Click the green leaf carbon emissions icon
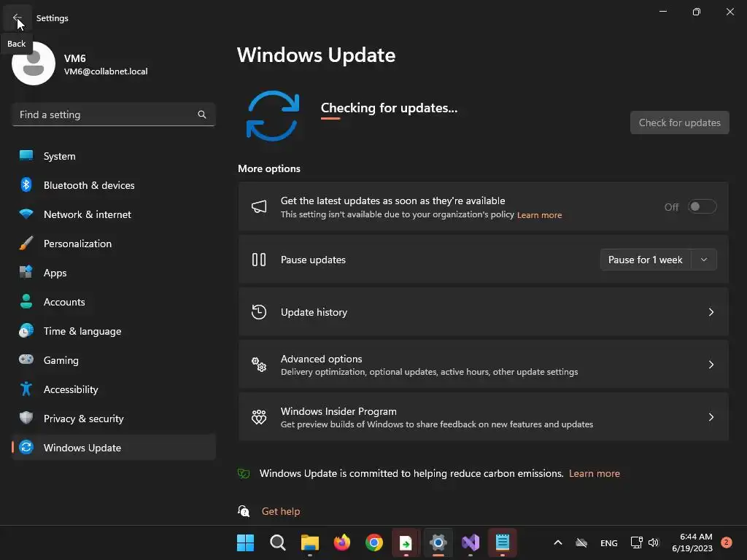Image resolution: width=747 pixels, height=560 pixels. click(x=244, y=473)
